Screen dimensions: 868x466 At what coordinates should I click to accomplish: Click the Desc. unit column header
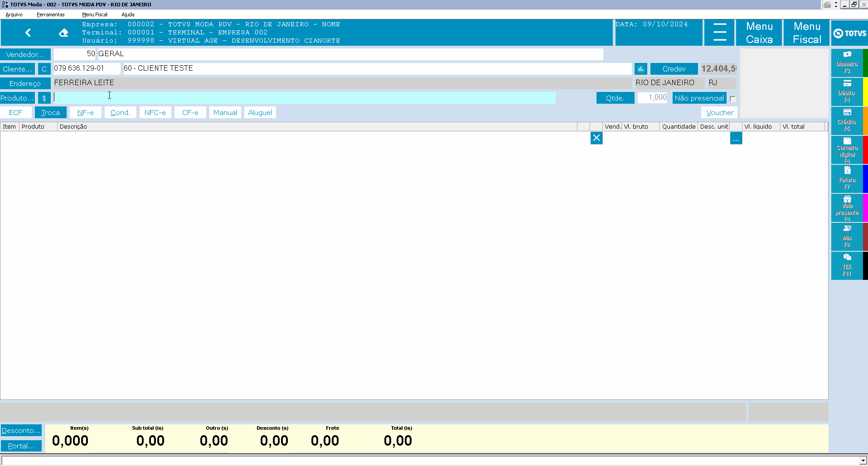pyautogui.click(x=714, y=127)
